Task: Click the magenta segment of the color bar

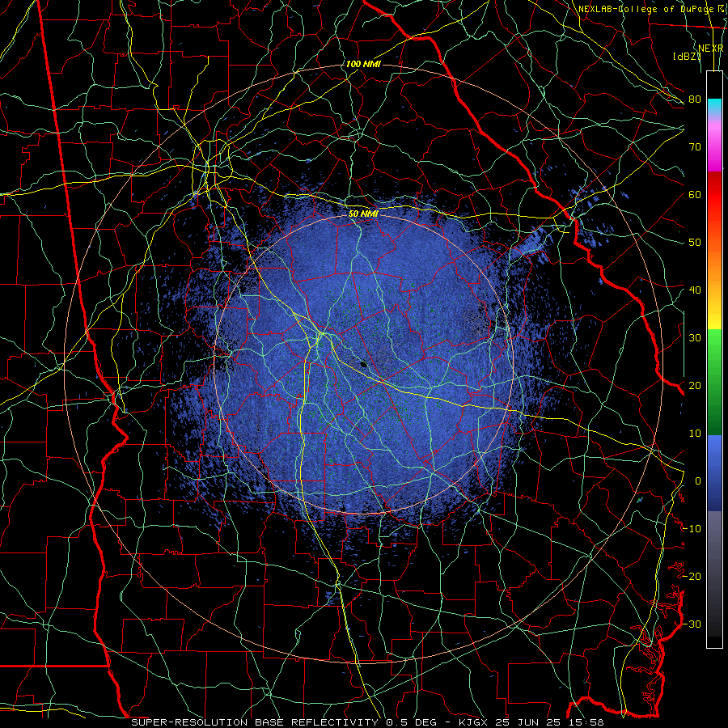Action: click(x=714, y=148)
